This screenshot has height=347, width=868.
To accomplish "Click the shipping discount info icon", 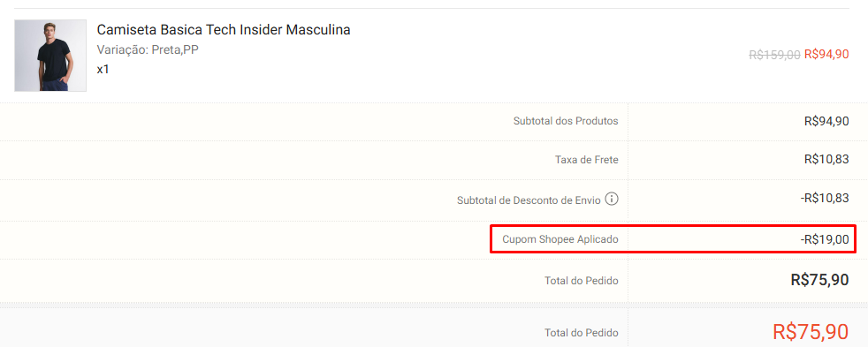I will pyautogui.click(x=611, y=200).
